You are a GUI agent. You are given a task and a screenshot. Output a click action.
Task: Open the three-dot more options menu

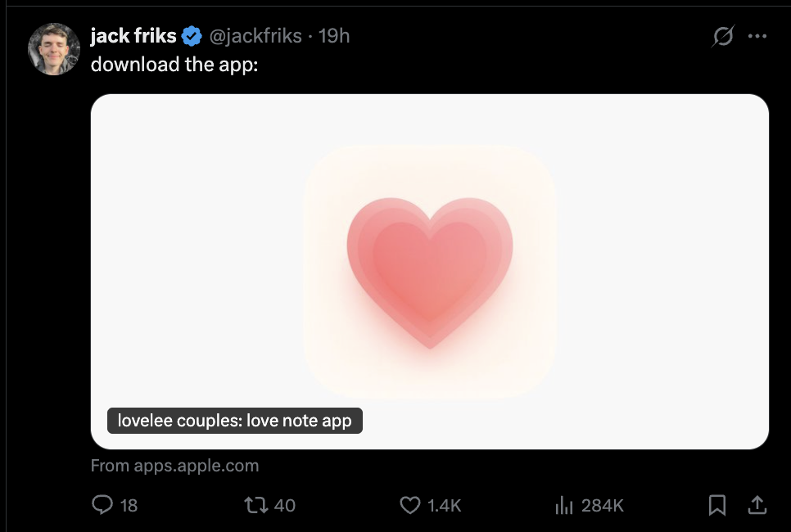pos(757,36)
